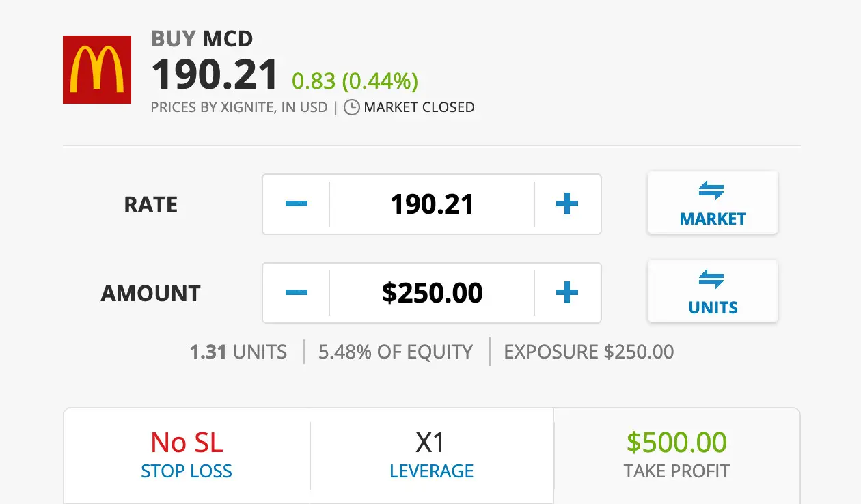Viewport: 861px width, 504px height.
Task: Click the X1 leverage value
Action: (x=430, y=443)
